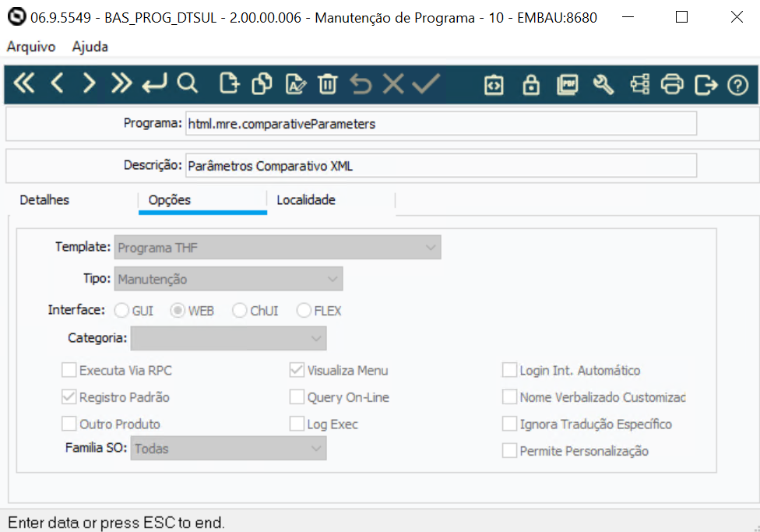760x532 pixels.
Task: Enable Query On-Line checkbox
Action: pyautogui.click(x=297, y=396)
